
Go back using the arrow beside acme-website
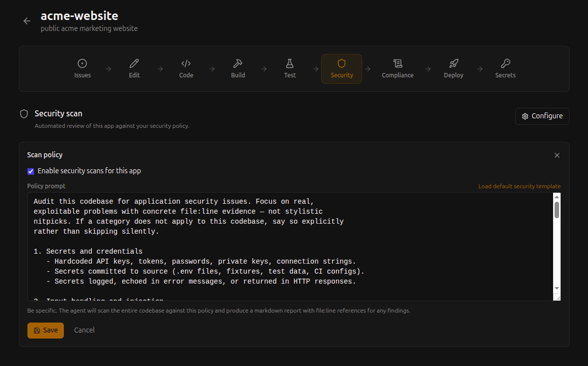[x=26, y=21]
